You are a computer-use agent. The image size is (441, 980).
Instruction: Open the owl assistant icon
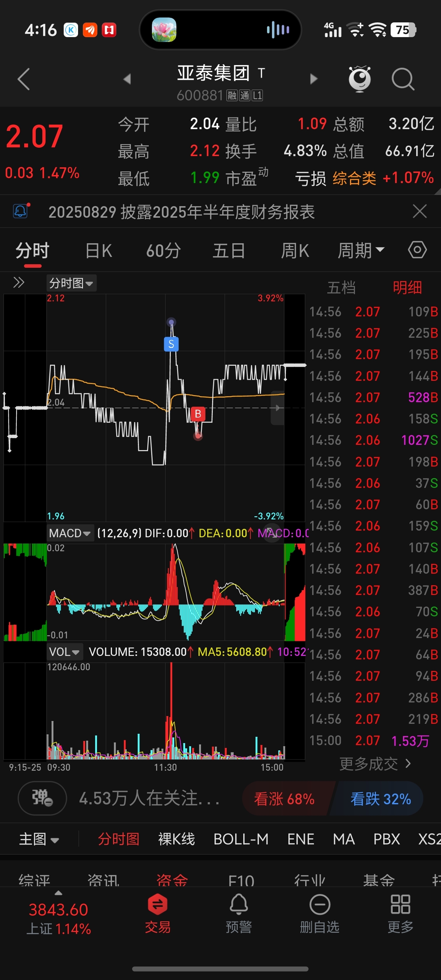click(x=359, y=79)
